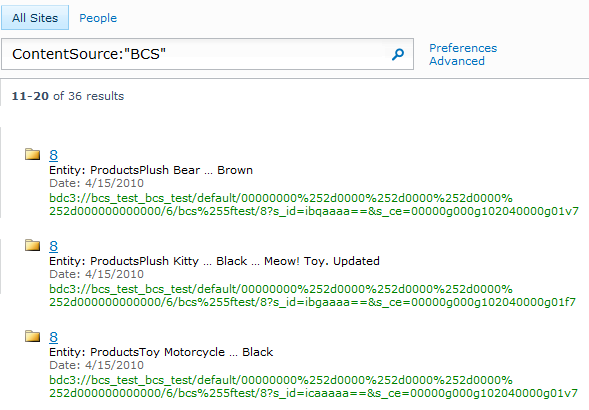Image resolution: width=589 pixels, height=410 pixels.
Task: Click the Plush Bear Brown description text
Action: [151, 170]
